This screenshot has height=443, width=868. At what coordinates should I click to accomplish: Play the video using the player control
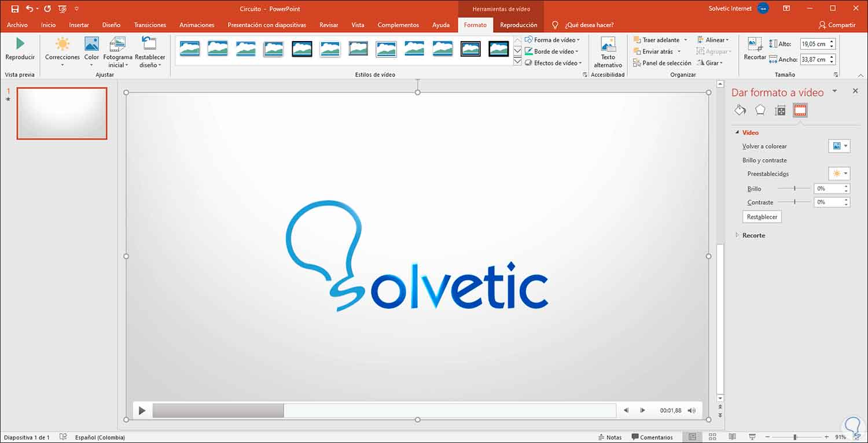[142, 411]
